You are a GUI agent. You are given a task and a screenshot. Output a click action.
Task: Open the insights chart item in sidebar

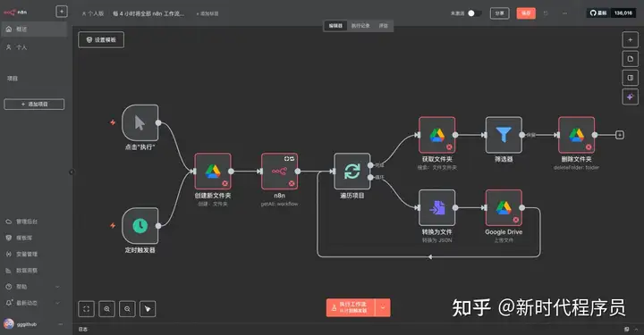click(x=35, y=271)
